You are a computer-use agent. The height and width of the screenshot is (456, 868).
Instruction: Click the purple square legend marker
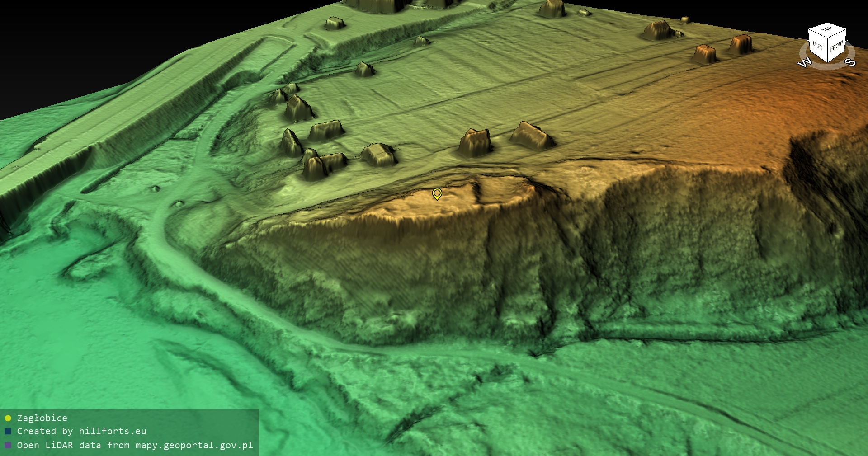coord(8,445)
